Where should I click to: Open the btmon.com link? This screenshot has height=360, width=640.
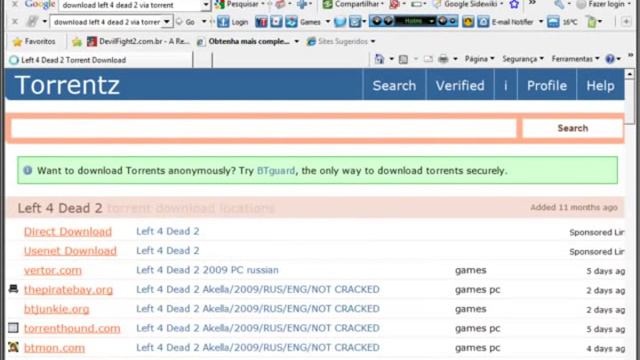pos(54,348)
